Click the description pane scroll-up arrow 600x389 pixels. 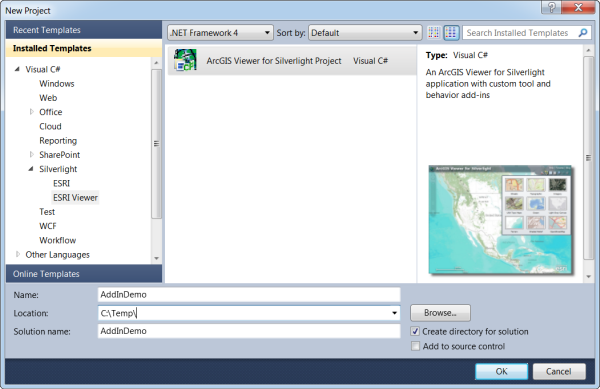[589, 50]
